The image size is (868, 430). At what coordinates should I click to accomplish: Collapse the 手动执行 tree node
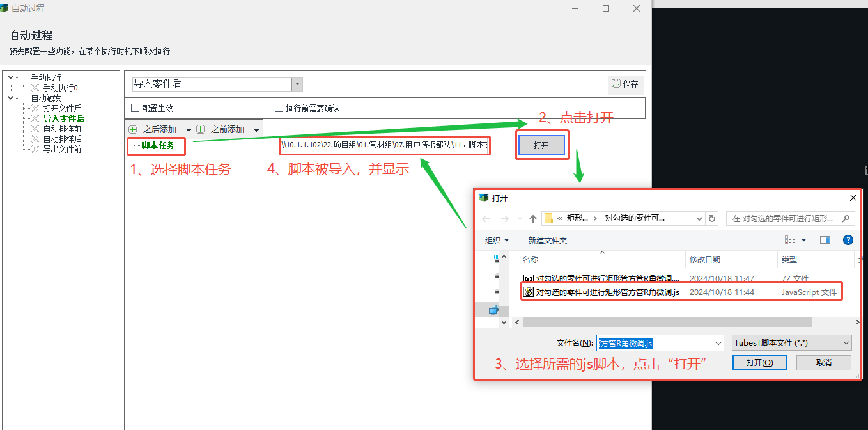pos(11,77)
